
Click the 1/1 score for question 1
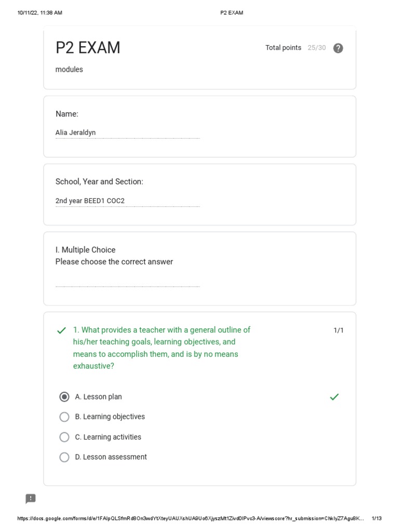pyautogui.click(x=338, y=330)
